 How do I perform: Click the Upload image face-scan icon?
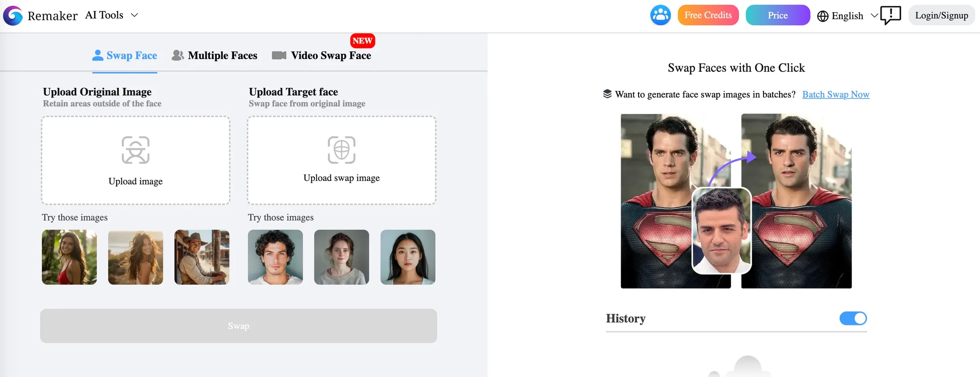pyautogui.click(x=135, y=150)
